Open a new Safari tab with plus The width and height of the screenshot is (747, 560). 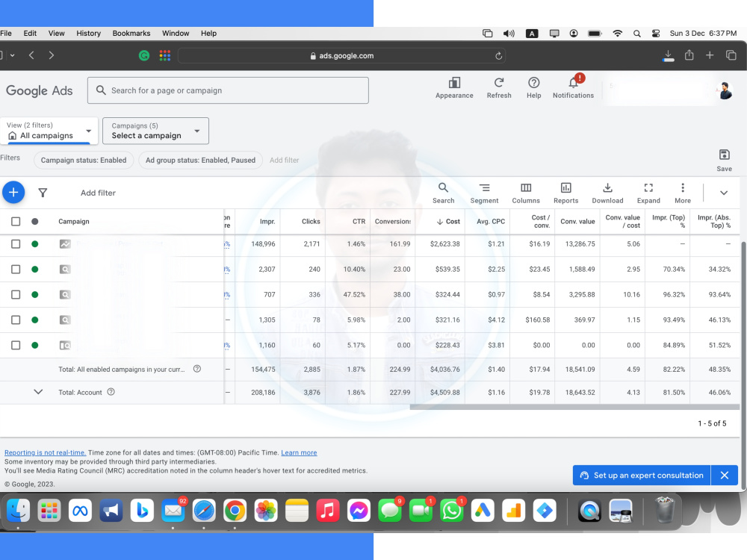[710, 55]
